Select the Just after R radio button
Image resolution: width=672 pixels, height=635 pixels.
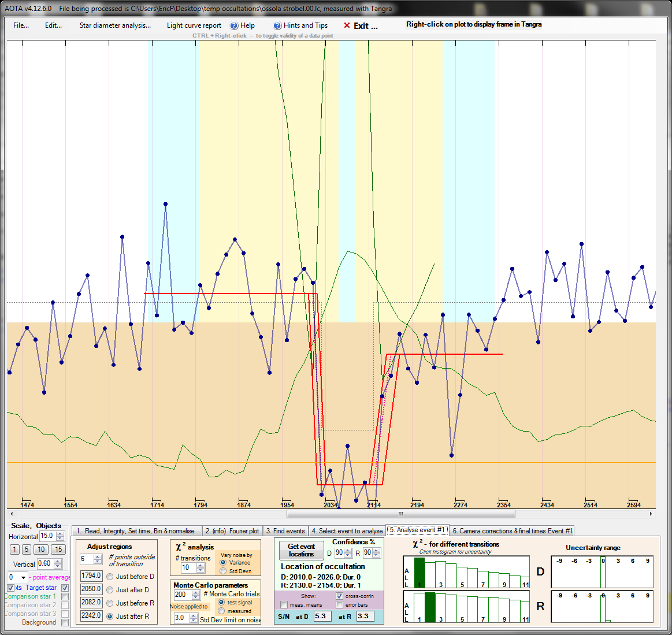pyautogui.click(x=110, y=617)
